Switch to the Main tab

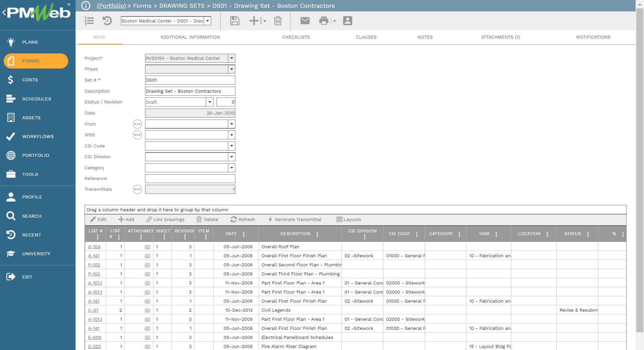99,37
